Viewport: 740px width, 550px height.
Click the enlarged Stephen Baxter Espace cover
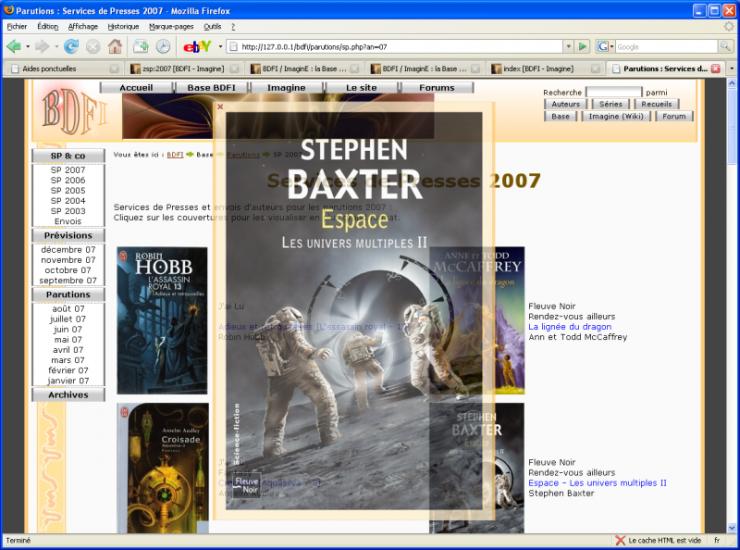pyautogui.click(x=354, y=311)
